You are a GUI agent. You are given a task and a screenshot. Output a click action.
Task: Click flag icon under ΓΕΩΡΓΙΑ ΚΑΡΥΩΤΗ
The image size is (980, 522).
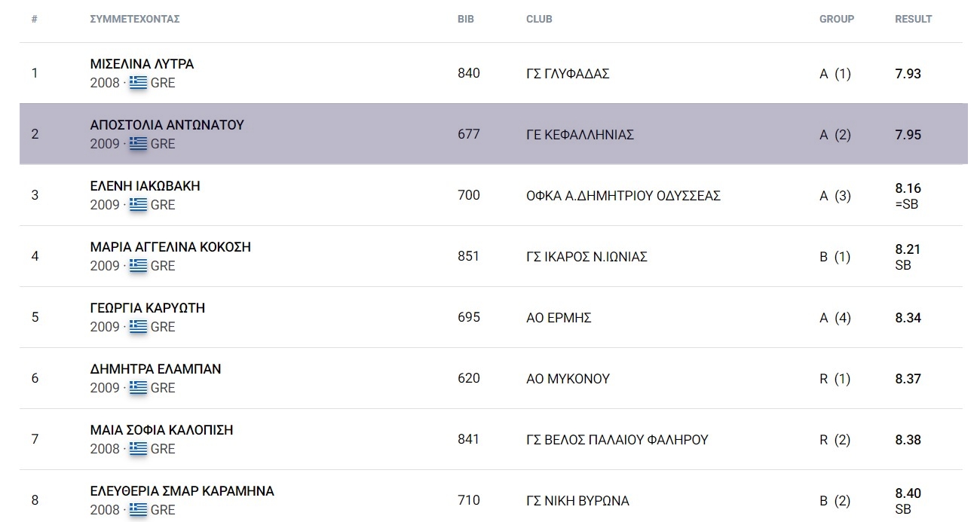click(138, 327)
